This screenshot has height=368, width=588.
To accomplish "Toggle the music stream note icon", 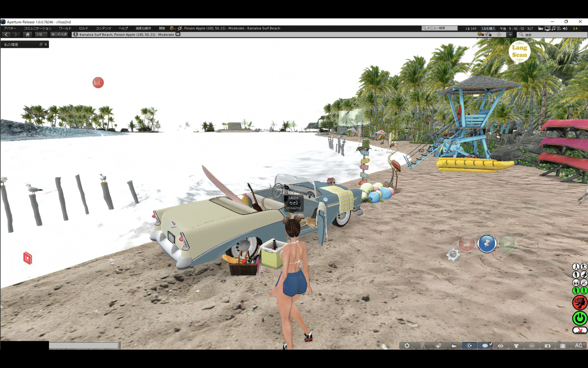I will tap(554, 28).
